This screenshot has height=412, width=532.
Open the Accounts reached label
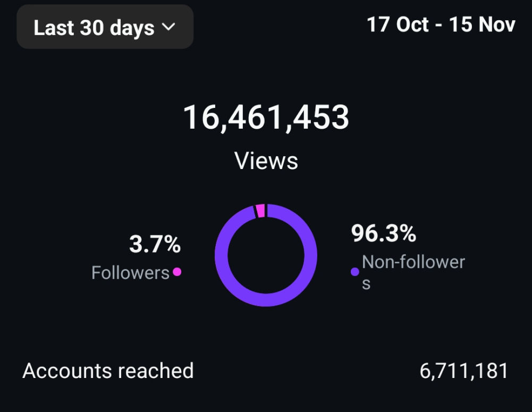pos(108,371)
